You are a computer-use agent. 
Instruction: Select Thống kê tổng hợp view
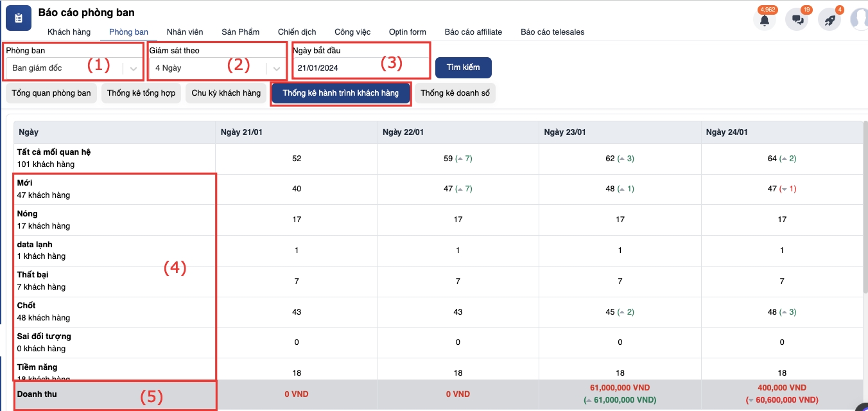pos(141,93)
